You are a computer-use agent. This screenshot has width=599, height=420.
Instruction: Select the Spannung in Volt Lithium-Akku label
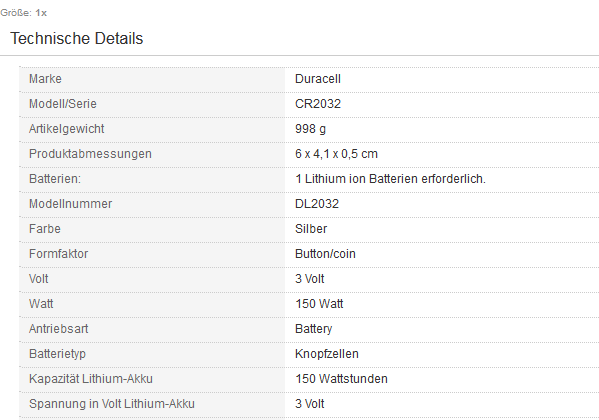click(112, 404)
